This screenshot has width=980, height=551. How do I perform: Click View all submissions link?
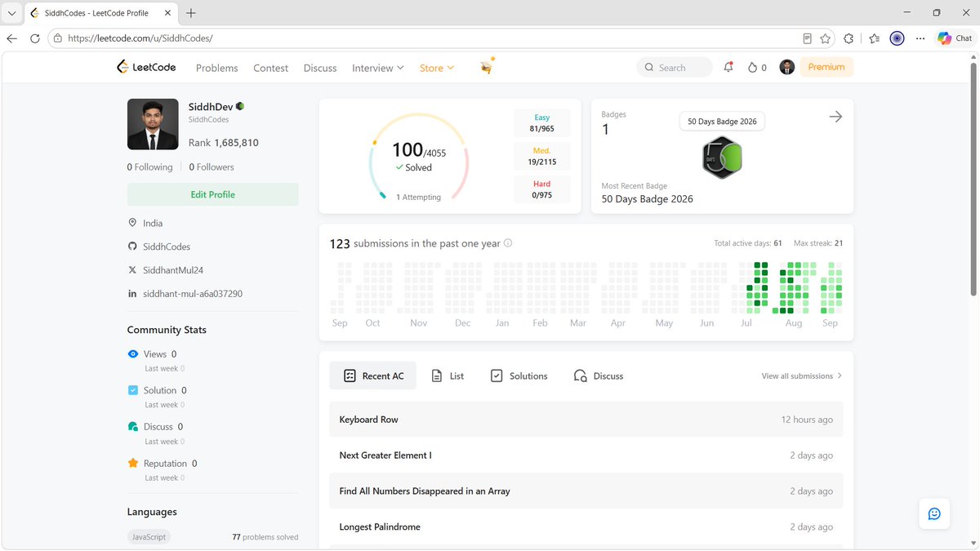point(802,375)
